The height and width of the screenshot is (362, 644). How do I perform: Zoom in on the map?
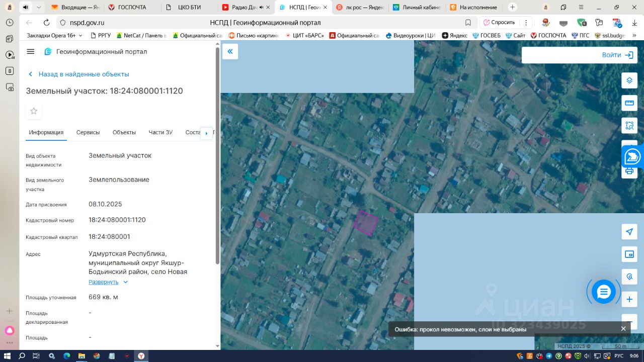[x=629, y=300]
